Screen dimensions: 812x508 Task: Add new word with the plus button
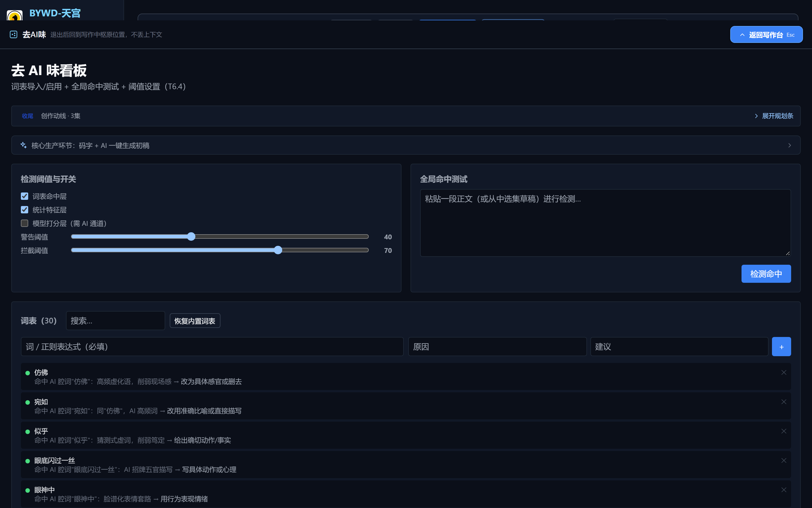point(781,346)
